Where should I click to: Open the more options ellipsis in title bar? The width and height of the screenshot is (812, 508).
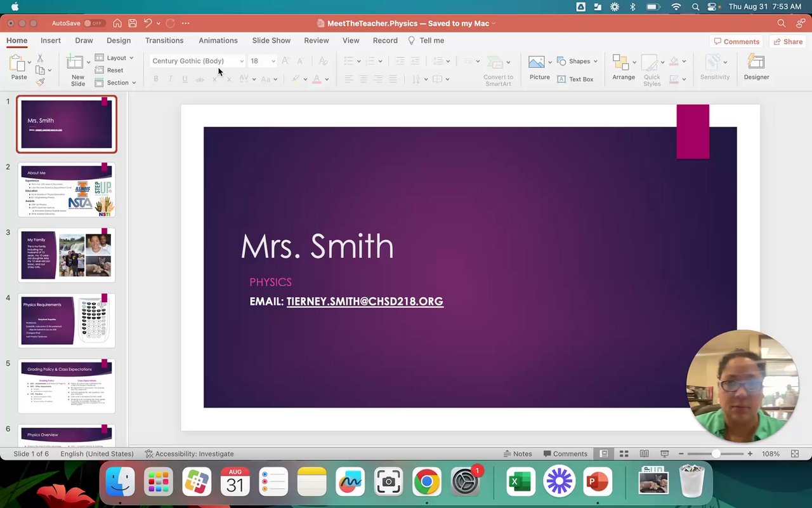click(185, 23)
